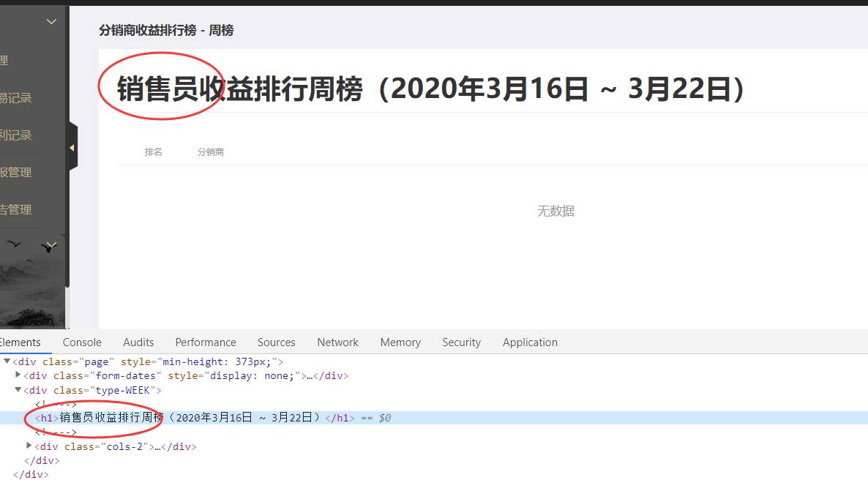Switch to the Sources tab
Image resolution: width=868 pixels, height=480 pixels.
coord(276,342)
